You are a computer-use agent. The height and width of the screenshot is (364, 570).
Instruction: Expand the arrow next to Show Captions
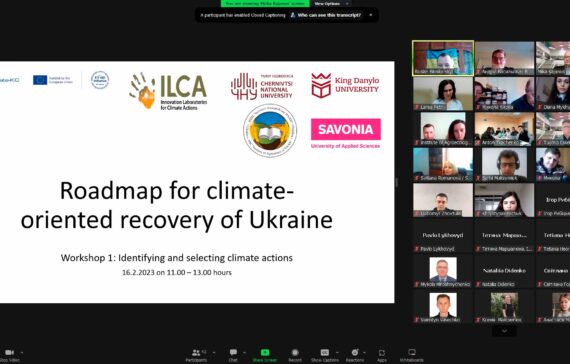337,352
